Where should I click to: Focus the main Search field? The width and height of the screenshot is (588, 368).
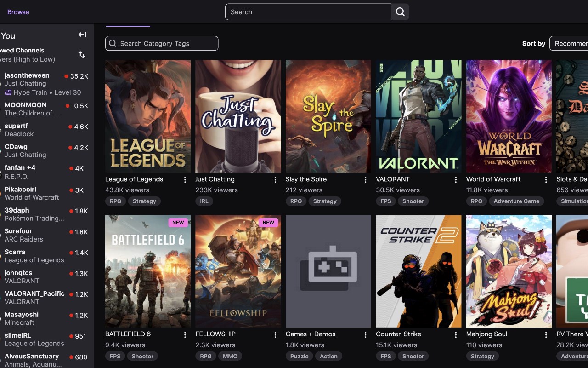308,12
